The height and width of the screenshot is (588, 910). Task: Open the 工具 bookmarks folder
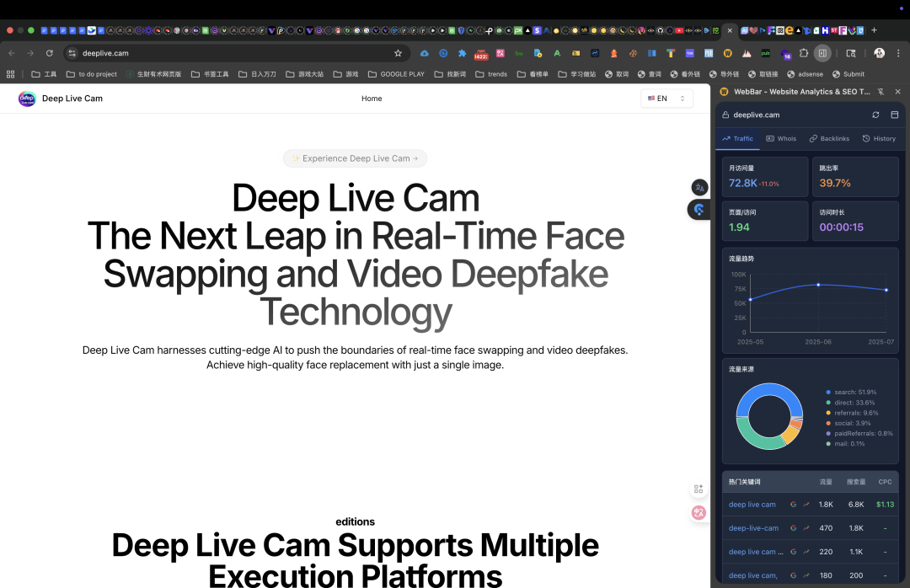(x=44, y=74)
